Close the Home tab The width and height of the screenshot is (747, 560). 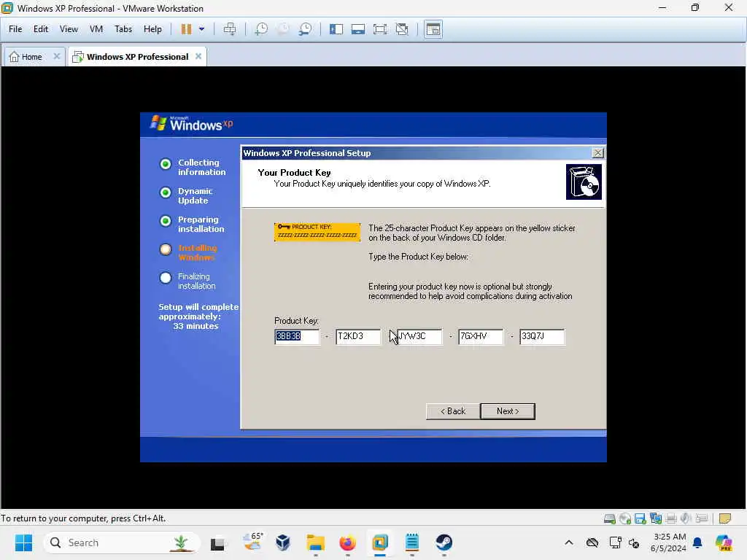[57, 56]
